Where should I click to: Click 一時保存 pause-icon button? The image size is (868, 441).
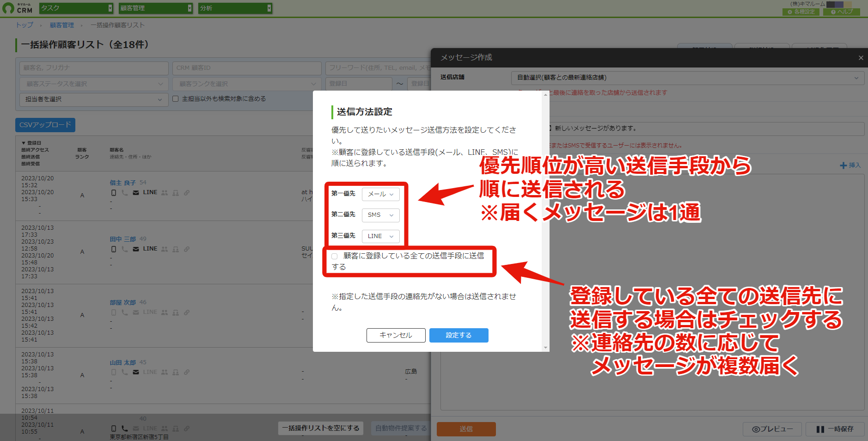click(835, 429)
